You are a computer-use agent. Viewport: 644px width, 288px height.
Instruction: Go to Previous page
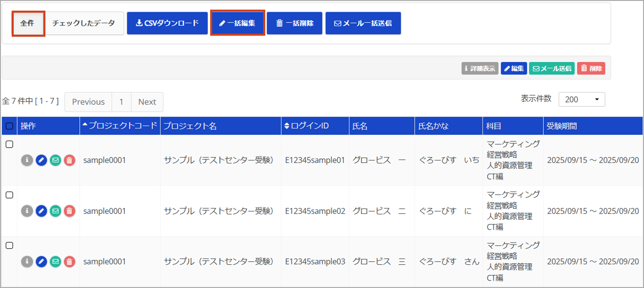coord(88,102)
